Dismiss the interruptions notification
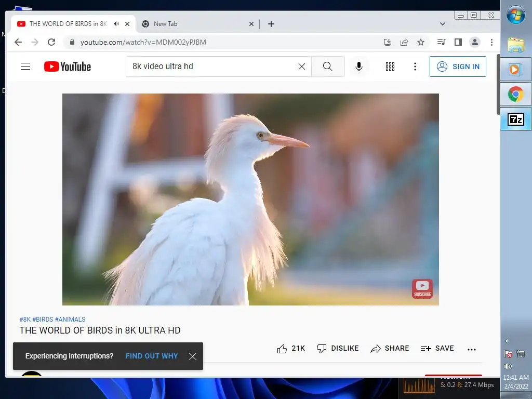Viewport: 532px width, 399px height. click(x=193, y=356)
